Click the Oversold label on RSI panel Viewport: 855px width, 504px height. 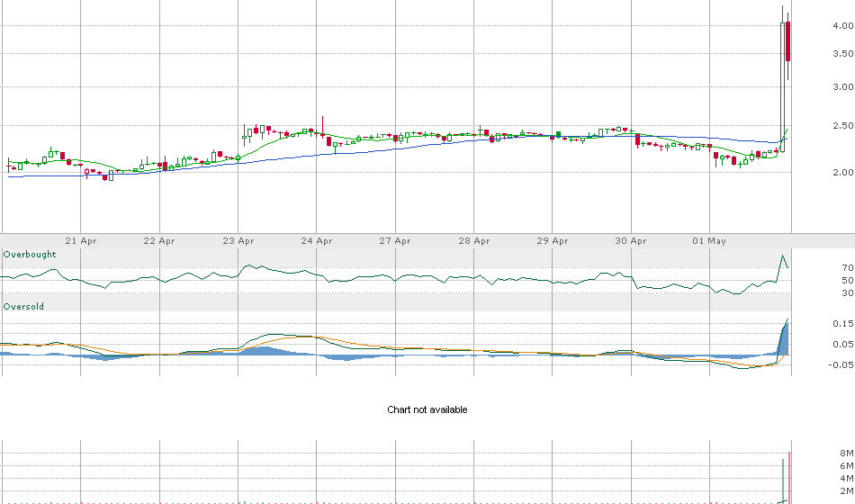[23, 307]
